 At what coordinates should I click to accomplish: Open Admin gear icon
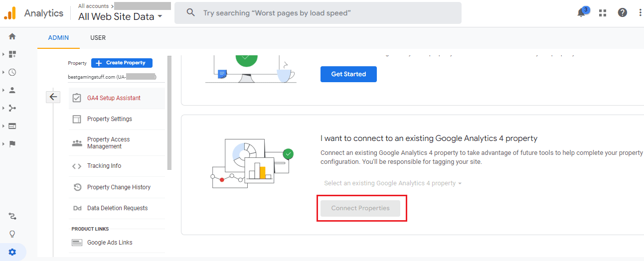12,253
